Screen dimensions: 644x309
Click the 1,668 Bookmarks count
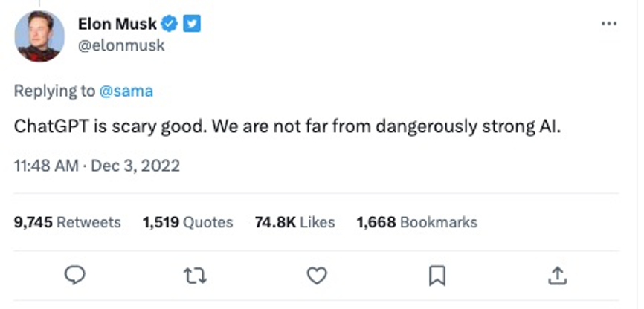[x=416, y=222]
